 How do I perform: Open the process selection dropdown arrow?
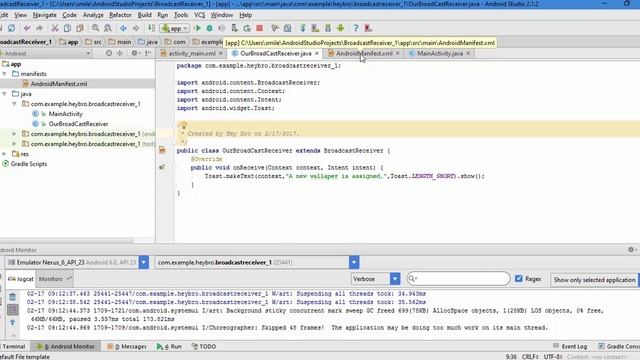tap(354, 262)
